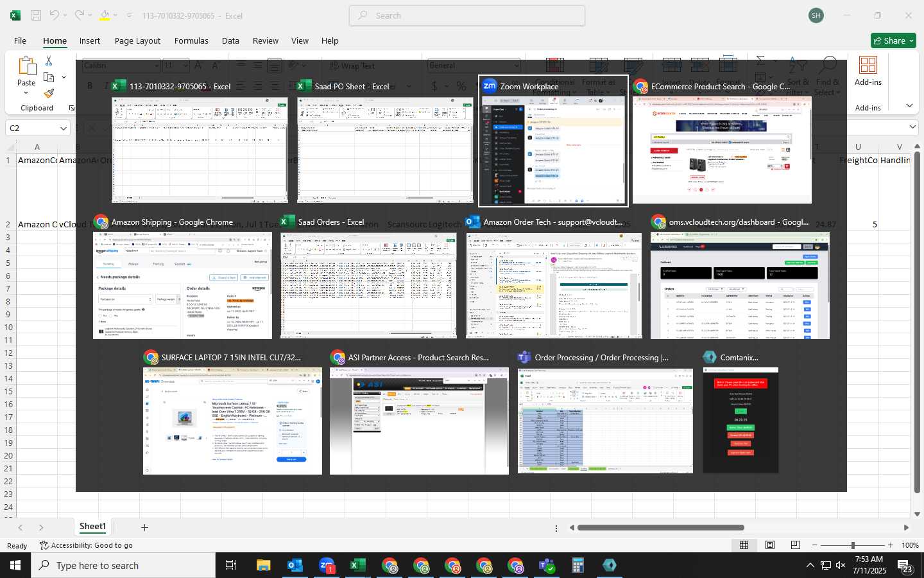
Task: Click the vertical scrollbar thumb
Action: tap(917, 322)
